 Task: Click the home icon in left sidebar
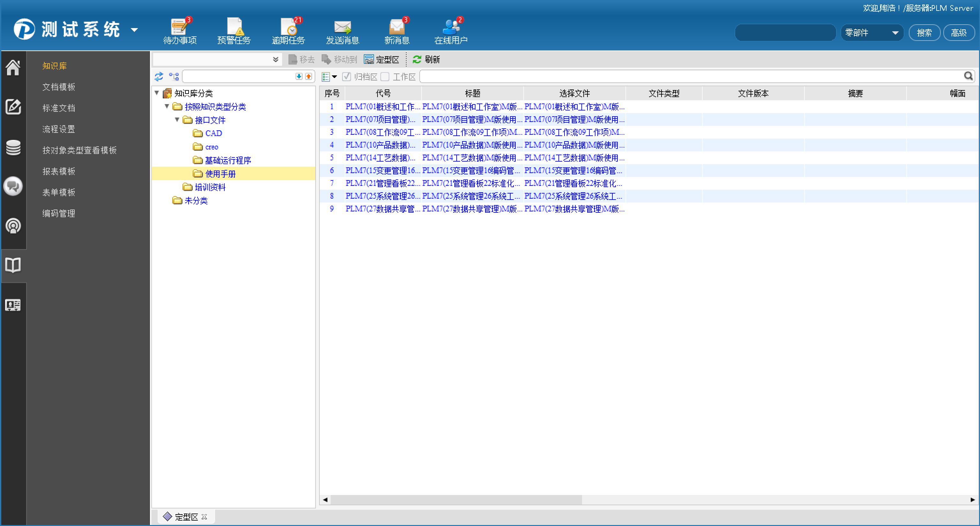click(13, 68)
